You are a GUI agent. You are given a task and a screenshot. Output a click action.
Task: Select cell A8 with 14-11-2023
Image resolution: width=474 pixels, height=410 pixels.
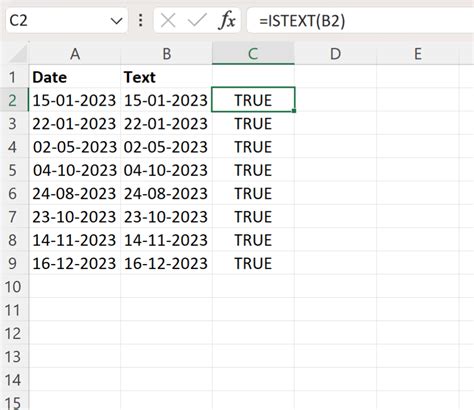[x=75, y=240]
